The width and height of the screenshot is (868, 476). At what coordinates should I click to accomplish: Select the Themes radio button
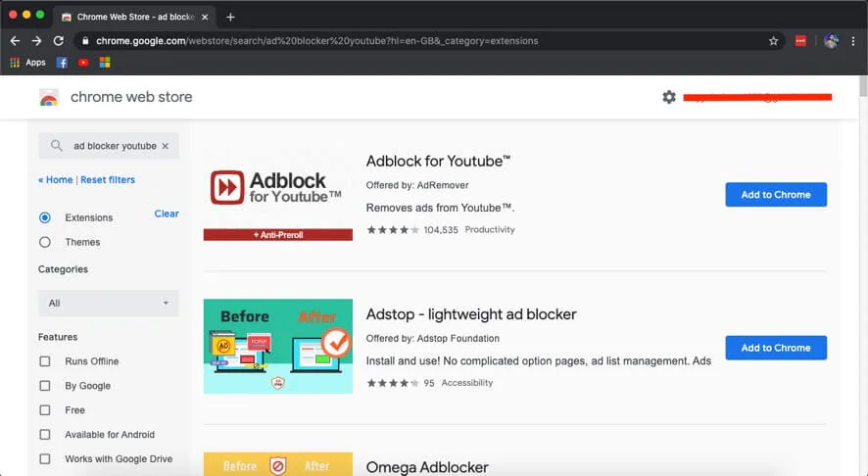pyautogui.click(x=45, y=242)
